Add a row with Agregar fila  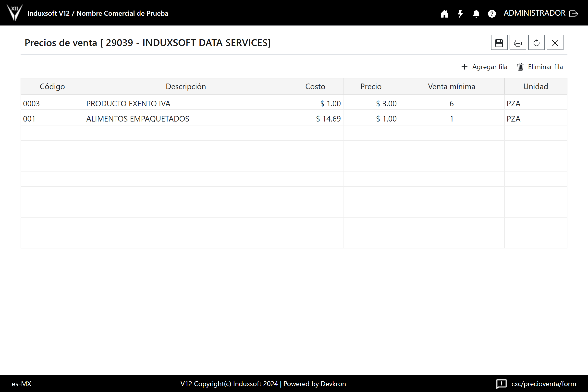pos(484,67)
